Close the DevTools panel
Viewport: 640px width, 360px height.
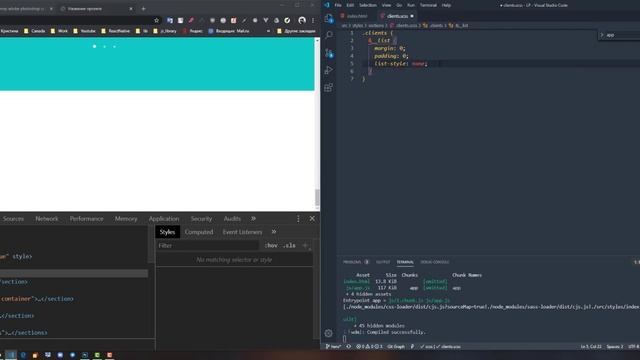coord(312,219)
